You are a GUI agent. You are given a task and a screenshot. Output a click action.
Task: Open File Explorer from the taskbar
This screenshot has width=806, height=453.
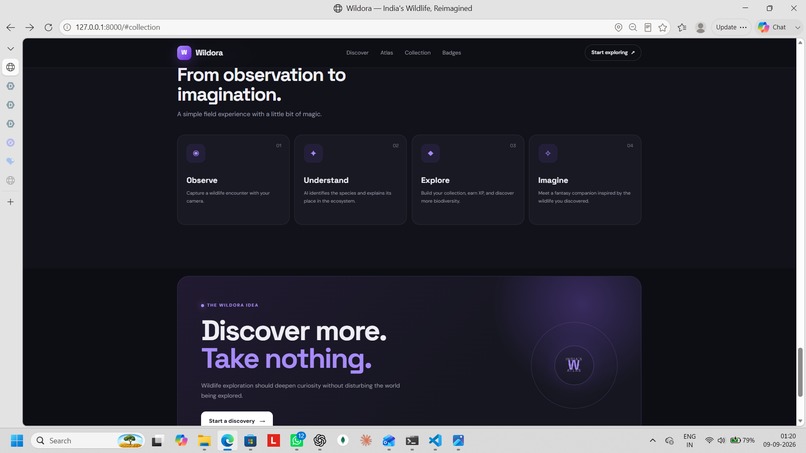(x=204, y=441)
